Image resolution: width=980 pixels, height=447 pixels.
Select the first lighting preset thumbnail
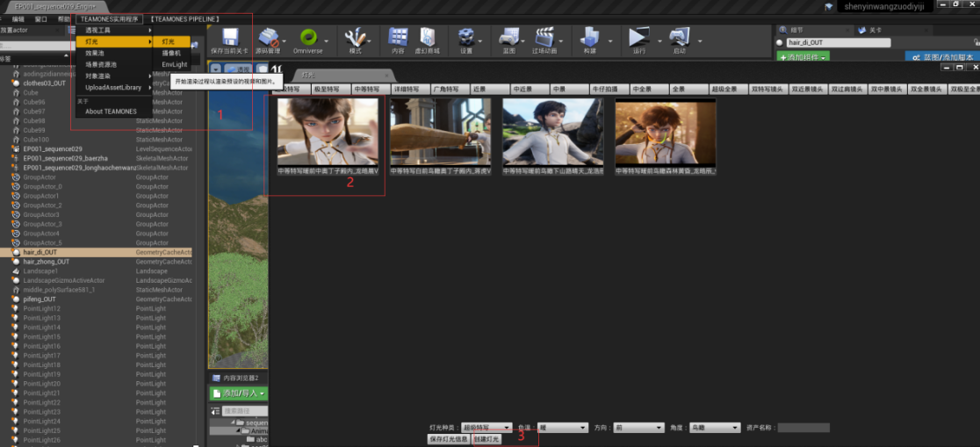tap(328, 132)
